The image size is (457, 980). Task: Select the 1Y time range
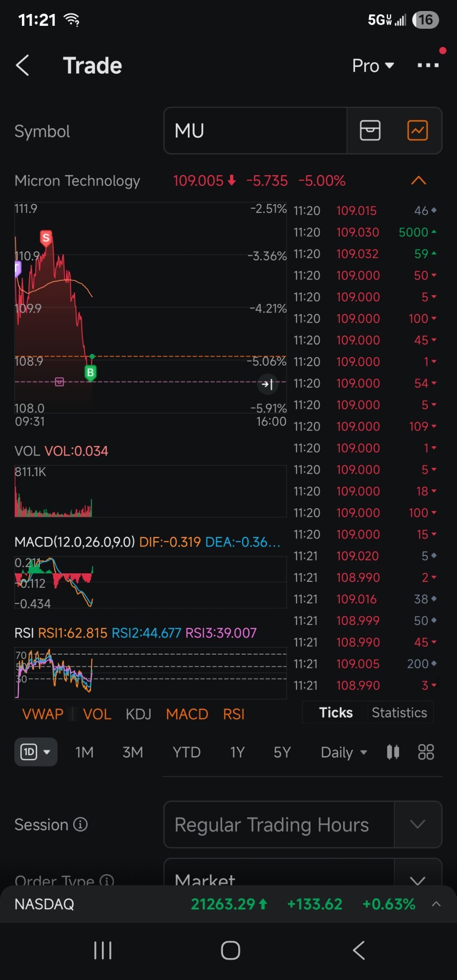[237, 752]
